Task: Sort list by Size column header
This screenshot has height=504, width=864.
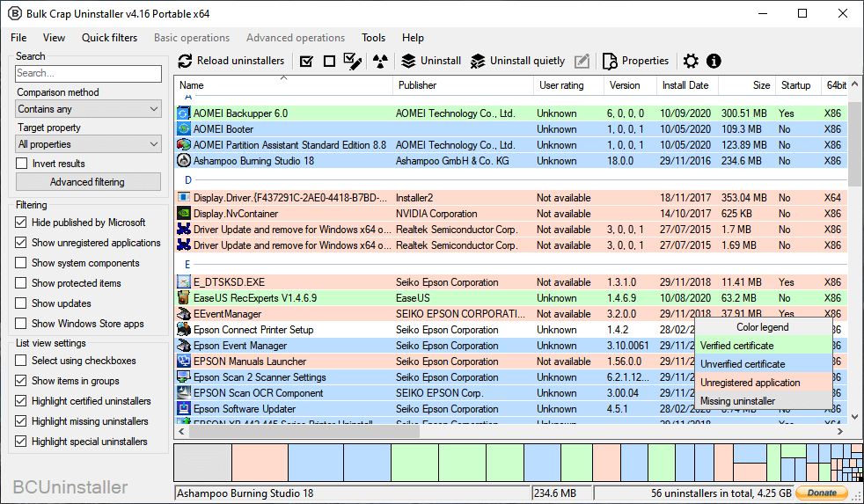Action: tap(747, 85)
